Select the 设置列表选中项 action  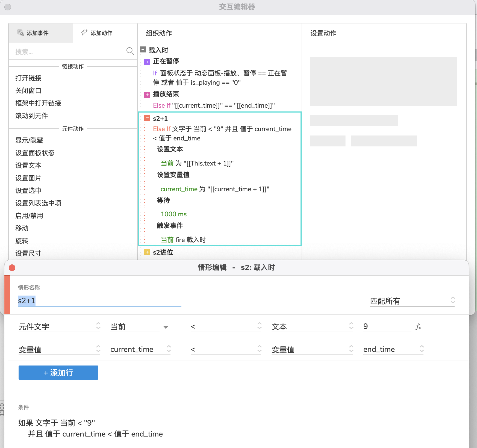tap(38, 203)
